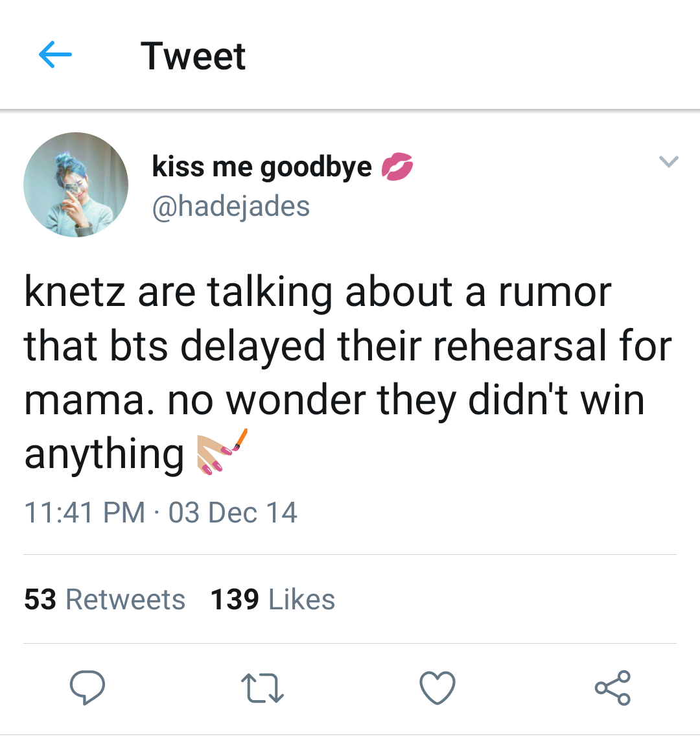Click the 11:41 PM time text
Image resolution: width=700 pixels, height=739 pixels.
pyautogui.click(x=85, y=512)
